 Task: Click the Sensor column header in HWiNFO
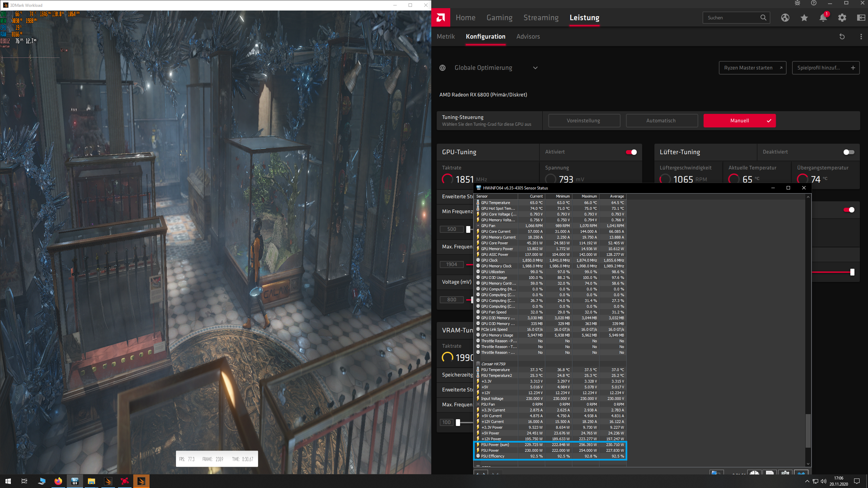point(496,197)
